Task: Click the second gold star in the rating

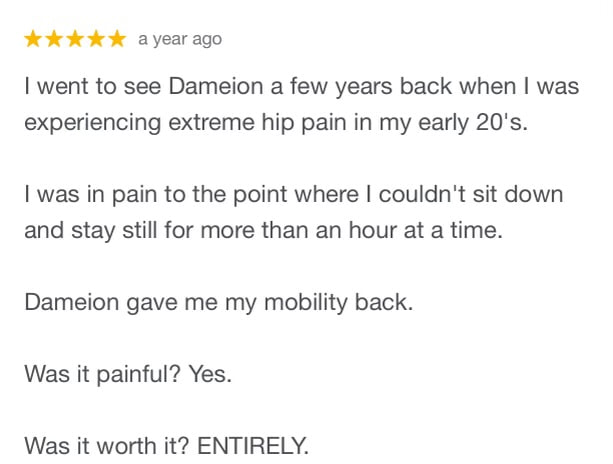Action: coord(54,39)
